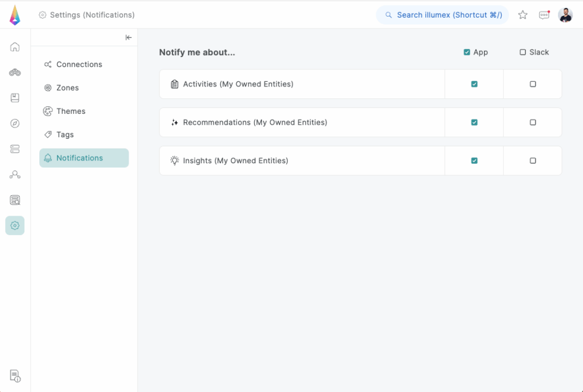The width and height of the screenshot is (583, 392).
Task: Open the chat notifications icon
Action: click(x=544, y=15)
